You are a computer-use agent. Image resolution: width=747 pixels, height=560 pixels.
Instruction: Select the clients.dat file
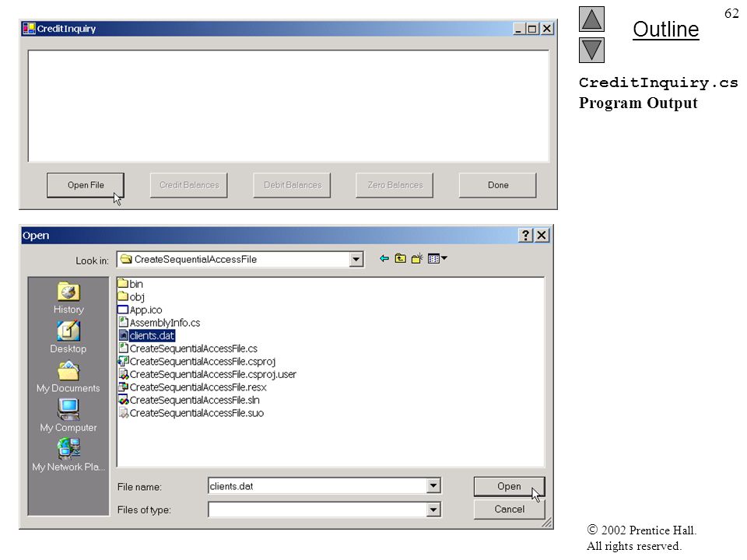pyautogui.click(x=147, y=335)
